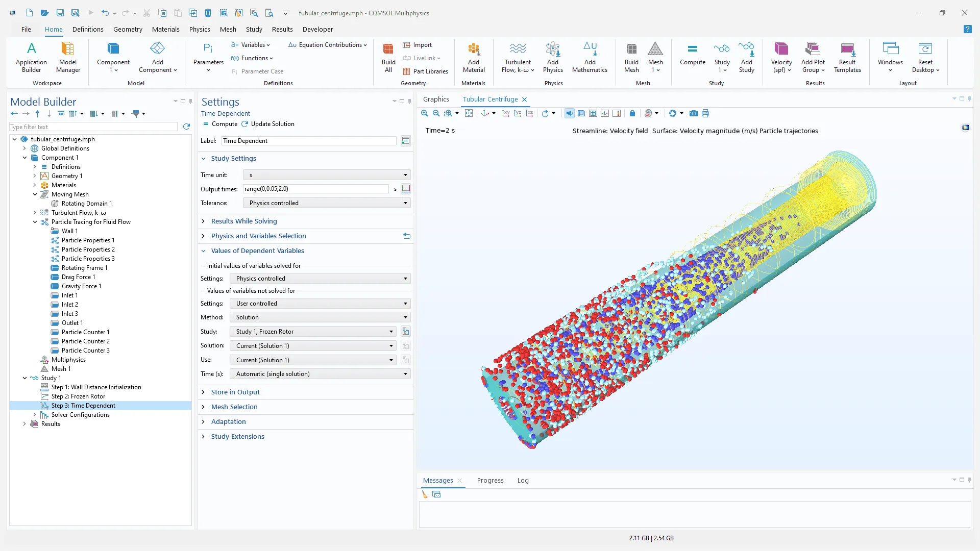The image size is (980, 551).
Task: Click Zoom Extents in graphics toolbar
Action: click(x=469, y=113)
